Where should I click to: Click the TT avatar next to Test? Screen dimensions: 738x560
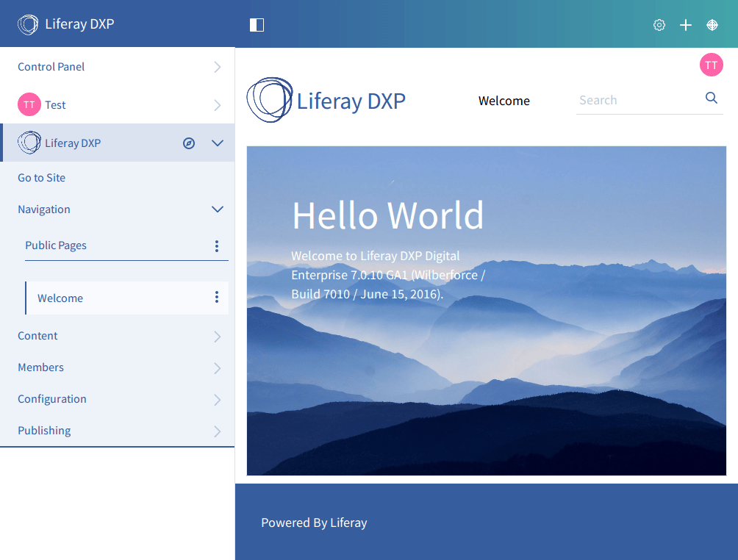[29, 104]
